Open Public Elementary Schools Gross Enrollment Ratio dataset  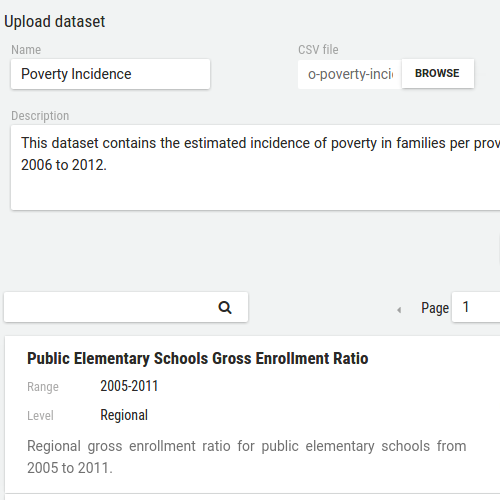pos(198,359)
